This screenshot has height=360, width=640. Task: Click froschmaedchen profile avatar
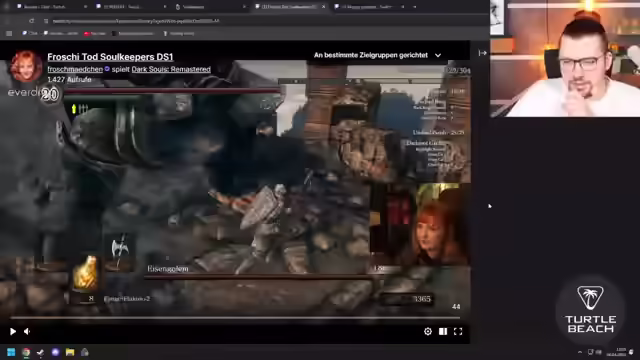click(x=26, y=66)
